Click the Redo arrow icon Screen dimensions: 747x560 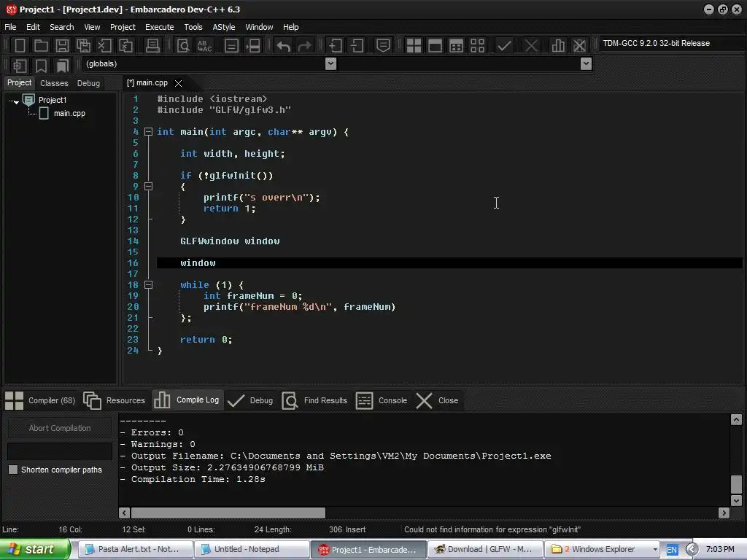tap(304, 46)
